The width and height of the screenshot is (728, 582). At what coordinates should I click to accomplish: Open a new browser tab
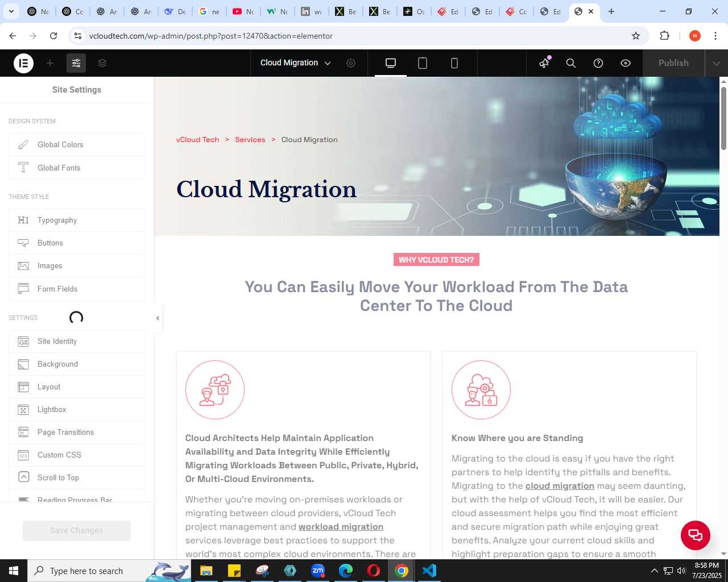(611, 11)
